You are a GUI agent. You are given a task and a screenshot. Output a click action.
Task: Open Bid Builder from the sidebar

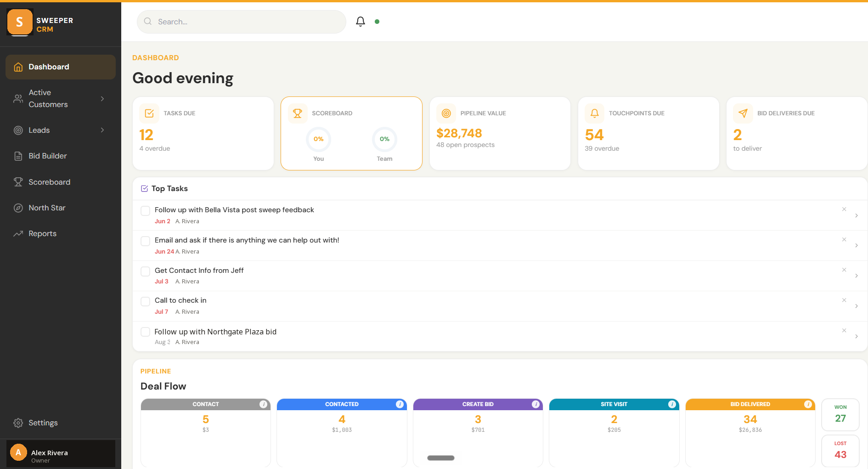pyautogui.click(x=61, y=156)
